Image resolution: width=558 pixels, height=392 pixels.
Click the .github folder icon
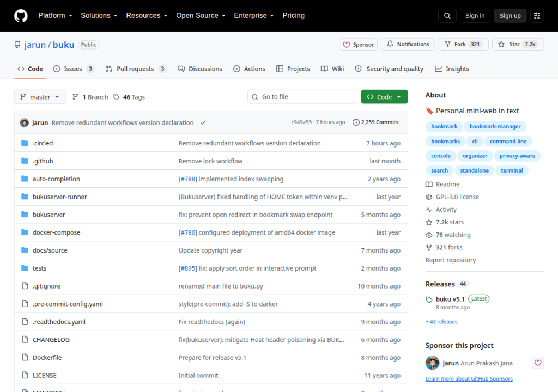[25, 161]
